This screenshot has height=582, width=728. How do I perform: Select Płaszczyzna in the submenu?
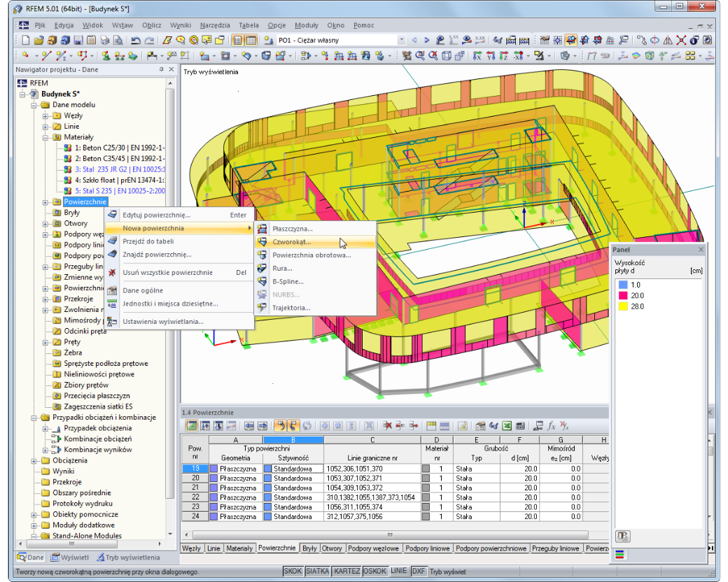(x=315, y=229)
